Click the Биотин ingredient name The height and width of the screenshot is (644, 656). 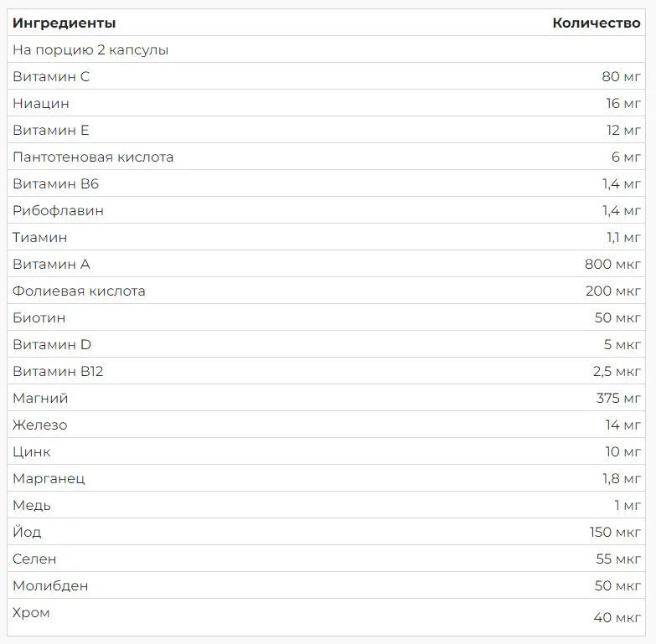(39, 318)
